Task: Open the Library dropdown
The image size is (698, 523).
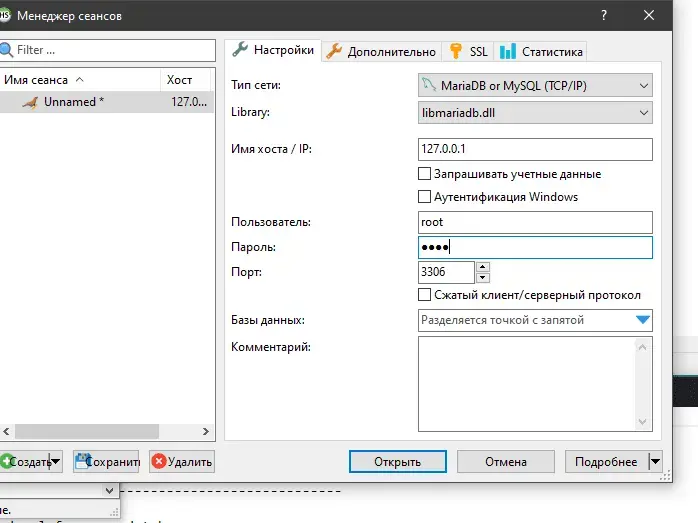Action: click(535, 113)
